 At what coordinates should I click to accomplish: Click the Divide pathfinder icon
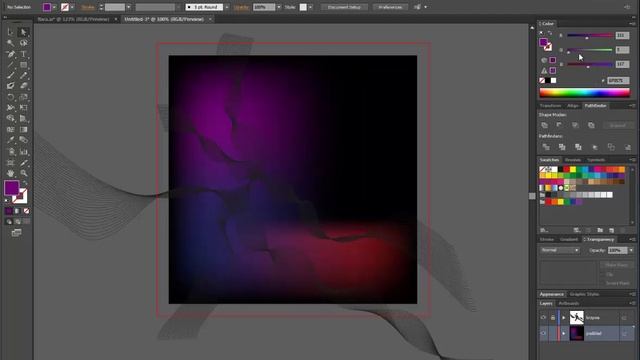[546, 147]
